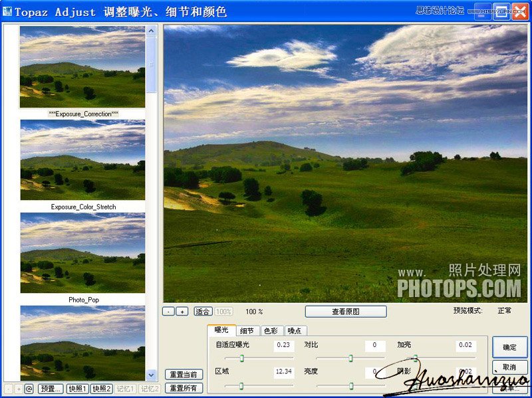Adjust the 区域 slider handle
Viewport: 532px width, 398px height.
tap(241, 386)
